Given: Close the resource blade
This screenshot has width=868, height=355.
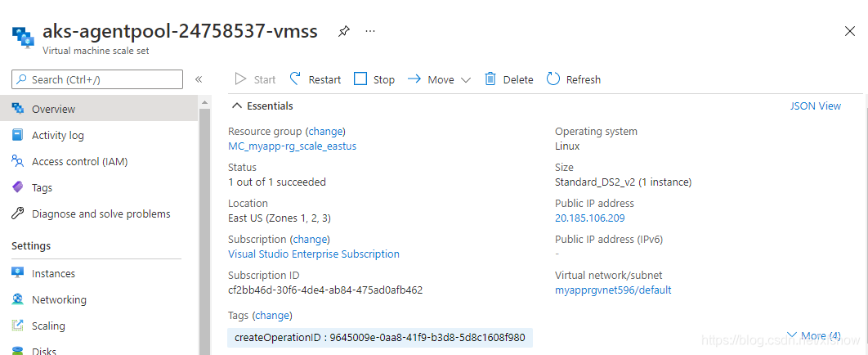Looking at the screenshot, I should 850,32.
